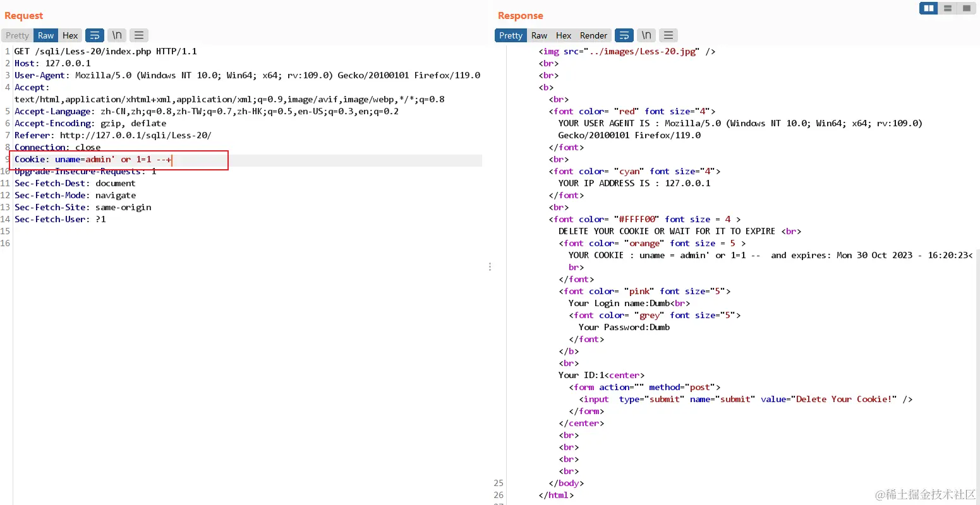Image resolution: width=980 pixels, height=505 pixels.
Task: Select the Pretty tab in the Request panel
Action: pos(18,35)
